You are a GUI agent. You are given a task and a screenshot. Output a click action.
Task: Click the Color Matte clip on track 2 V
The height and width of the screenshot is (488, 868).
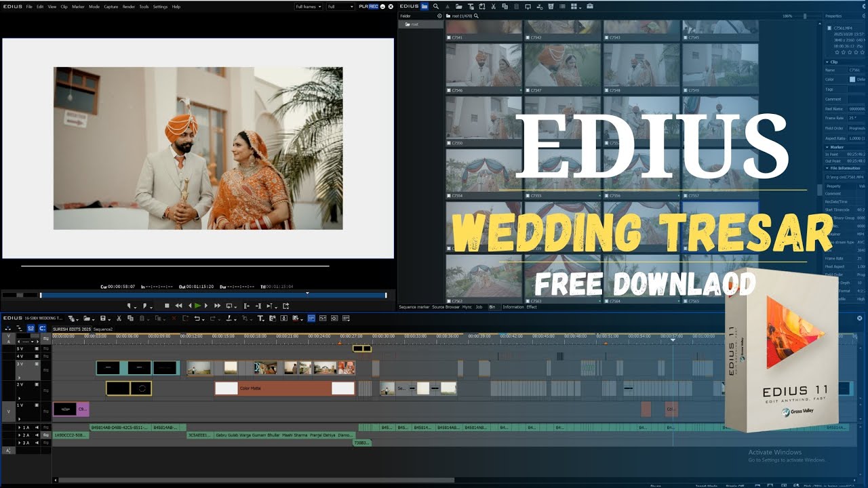[285, 388]
